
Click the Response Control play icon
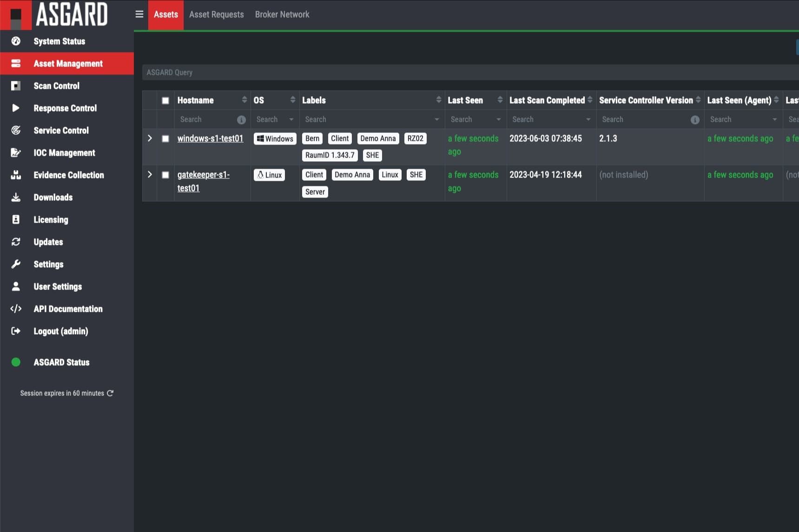point(16,108)
